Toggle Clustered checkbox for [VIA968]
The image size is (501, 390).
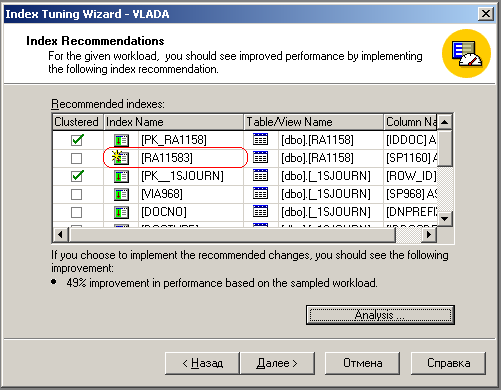pos(76,194)
